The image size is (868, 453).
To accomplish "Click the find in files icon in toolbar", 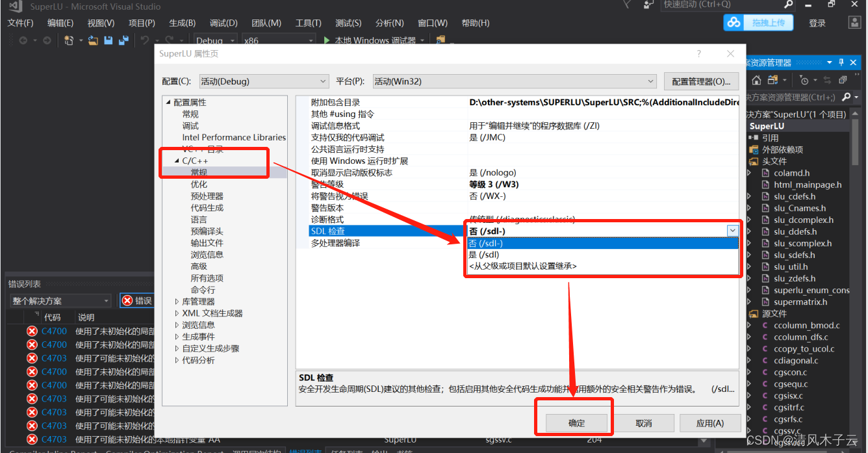I will [x=440, y=40].
